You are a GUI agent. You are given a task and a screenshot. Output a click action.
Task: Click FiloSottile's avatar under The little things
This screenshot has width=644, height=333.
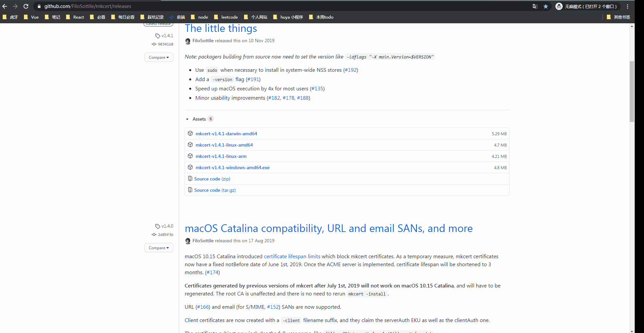click(188, 41)
